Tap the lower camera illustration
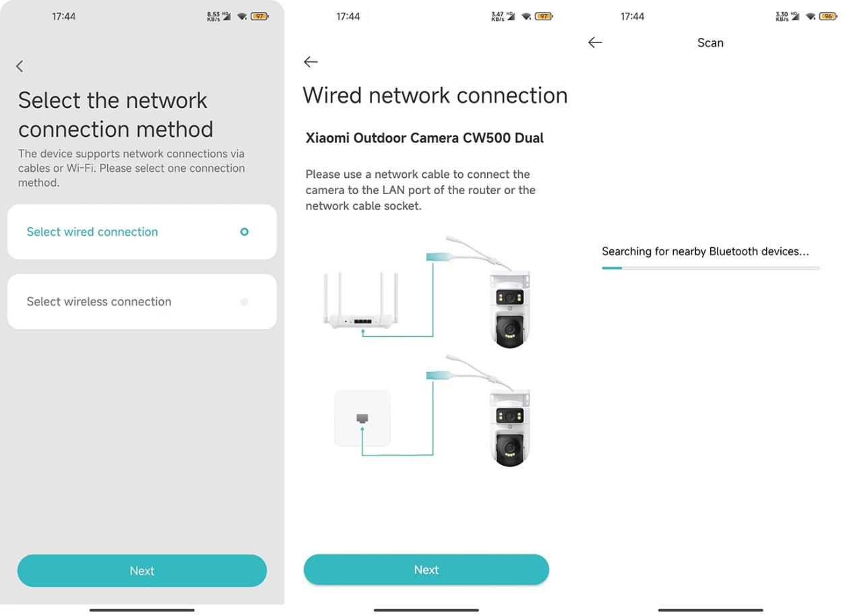The width and height of the screenshot is (853, 616). coord(509,427)
